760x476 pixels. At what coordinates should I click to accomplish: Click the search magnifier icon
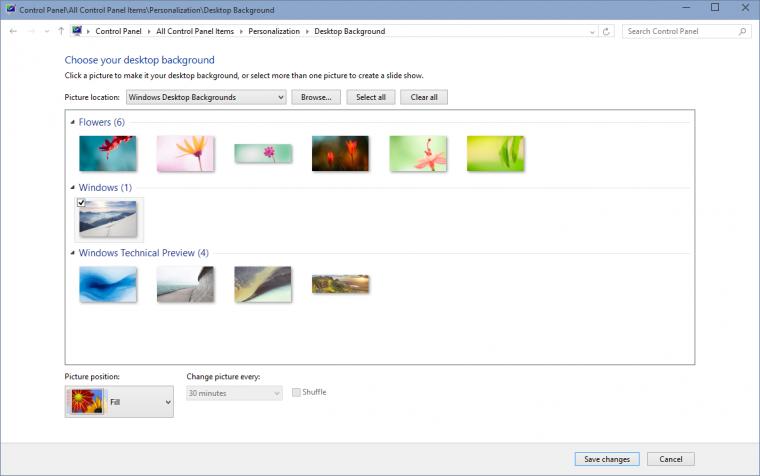point(742,32)
